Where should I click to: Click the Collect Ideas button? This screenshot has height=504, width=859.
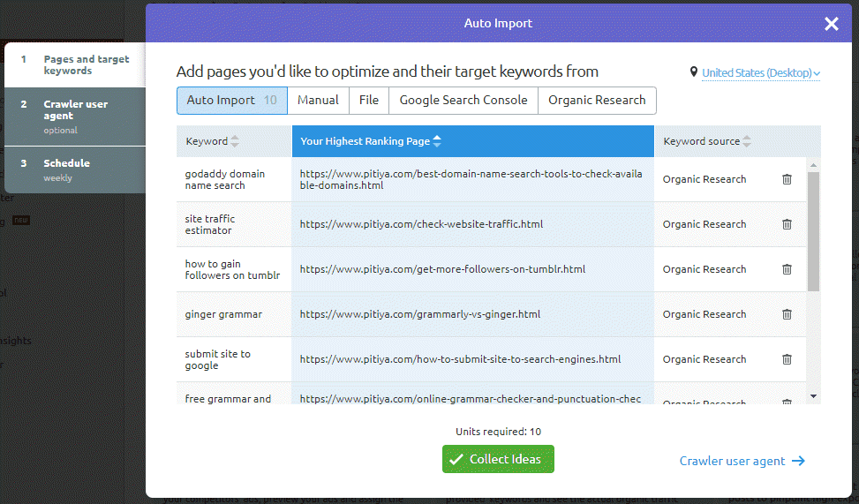click(498, 459)
